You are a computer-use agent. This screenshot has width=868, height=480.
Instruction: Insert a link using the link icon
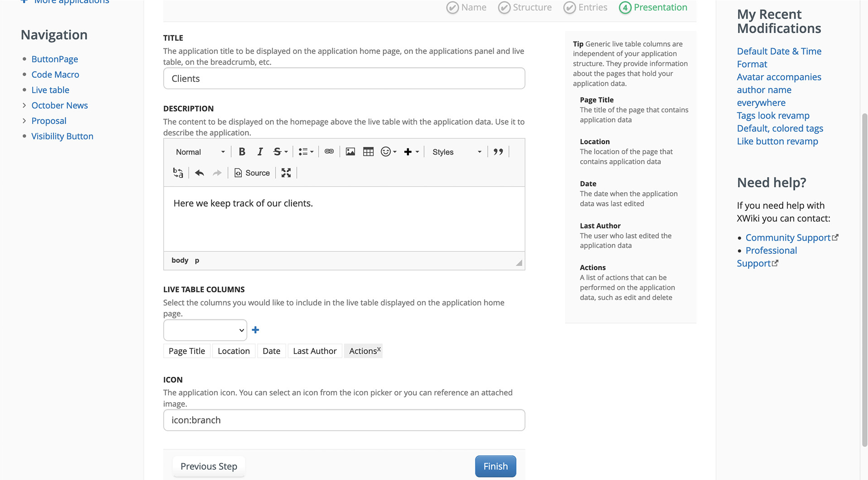click(329, 152)
